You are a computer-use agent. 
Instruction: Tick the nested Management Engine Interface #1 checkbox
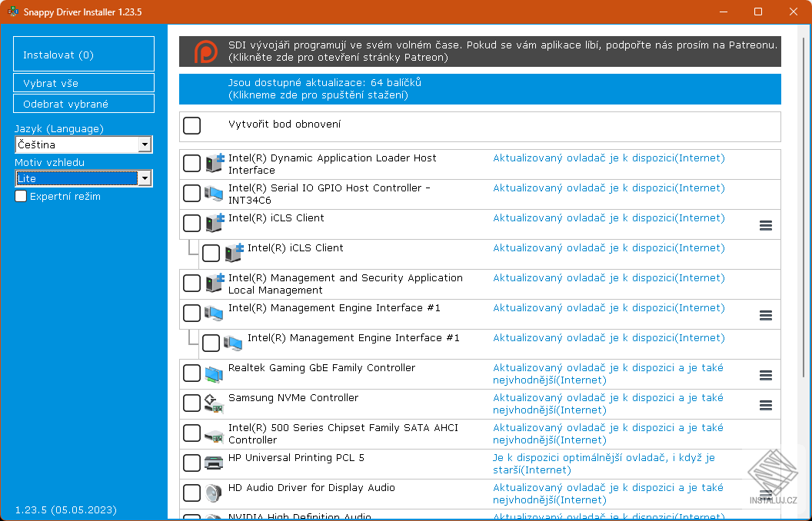[x=211, y=343]
